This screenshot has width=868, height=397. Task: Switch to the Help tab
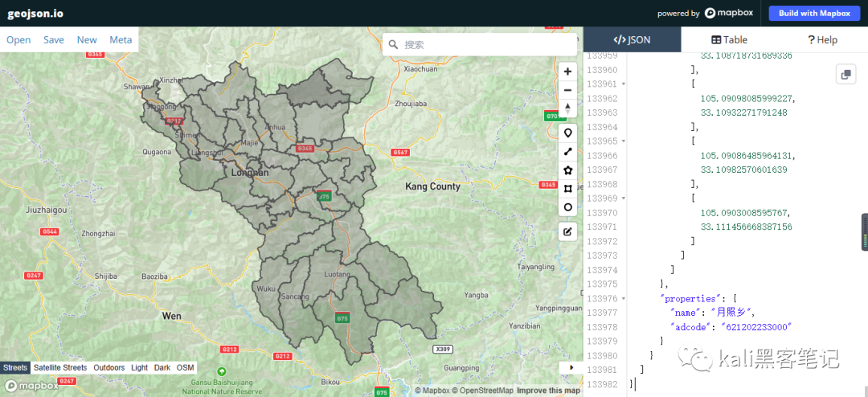pos(823,40)
